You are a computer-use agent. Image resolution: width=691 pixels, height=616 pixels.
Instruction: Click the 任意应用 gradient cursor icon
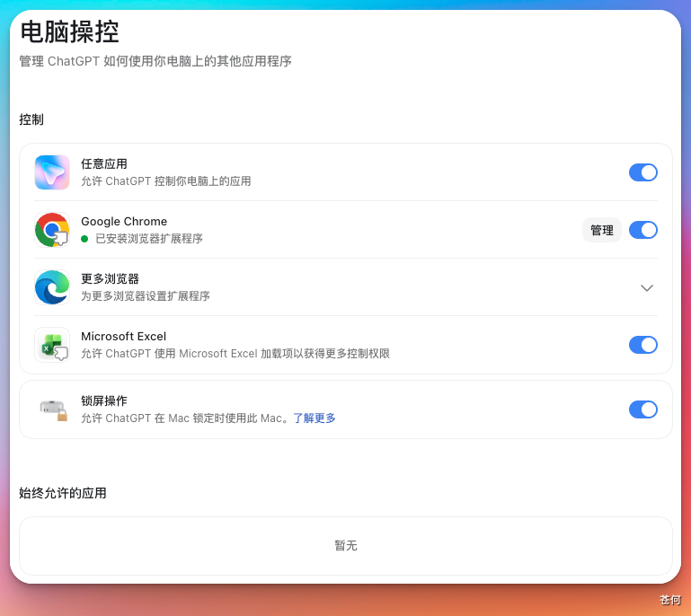tap(52, 172)
